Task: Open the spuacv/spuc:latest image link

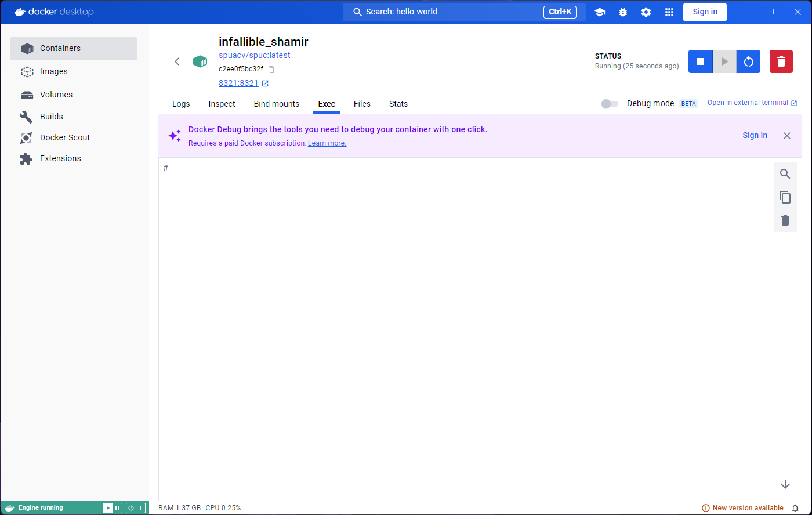Action: point(254,55)
